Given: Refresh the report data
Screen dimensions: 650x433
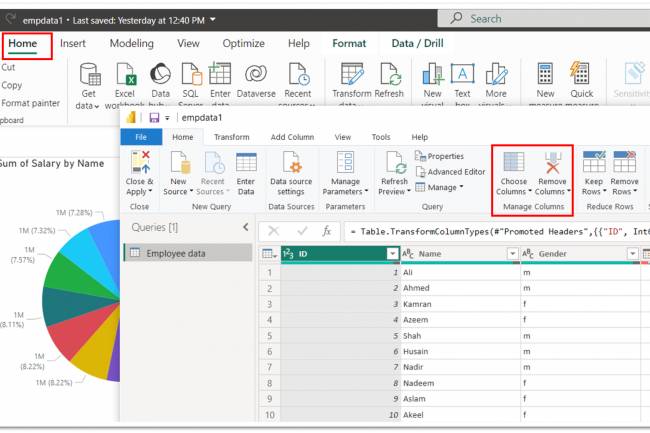Looking at the screenshot, I should click(x=389, y=81).
